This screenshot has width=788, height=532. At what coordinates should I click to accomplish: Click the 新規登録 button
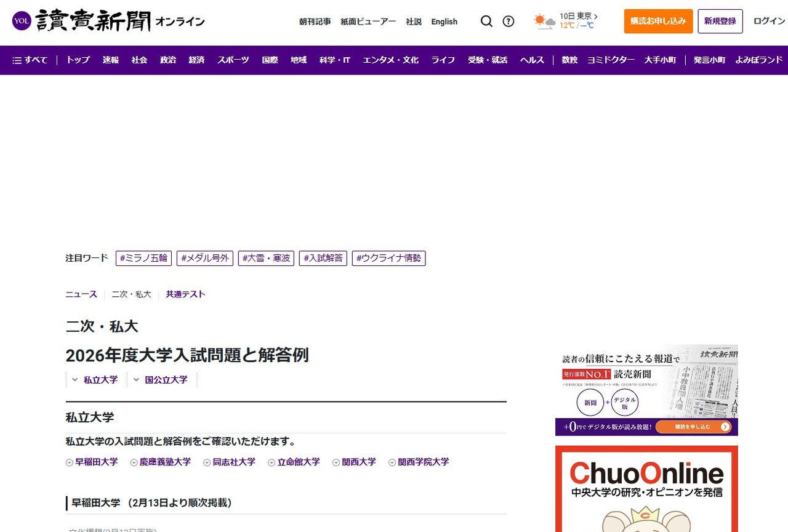[720, 20]
